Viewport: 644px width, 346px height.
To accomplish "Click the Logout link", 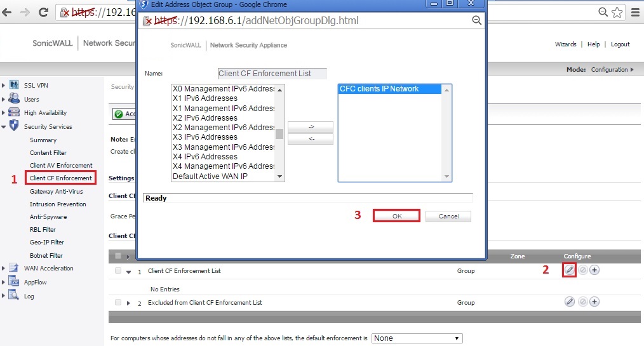I will 620,44.
